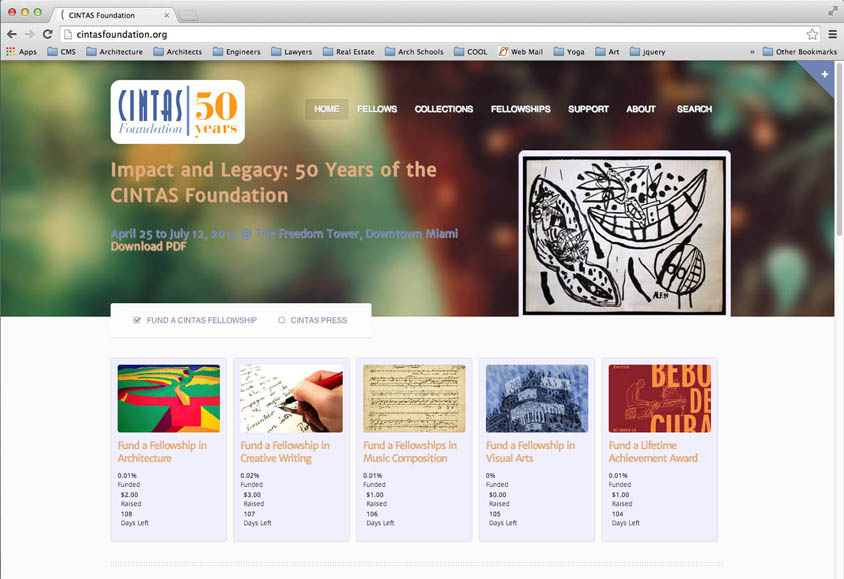Select the CINTAS Press tab
844x579 pixels.
(x=313, y=320)
